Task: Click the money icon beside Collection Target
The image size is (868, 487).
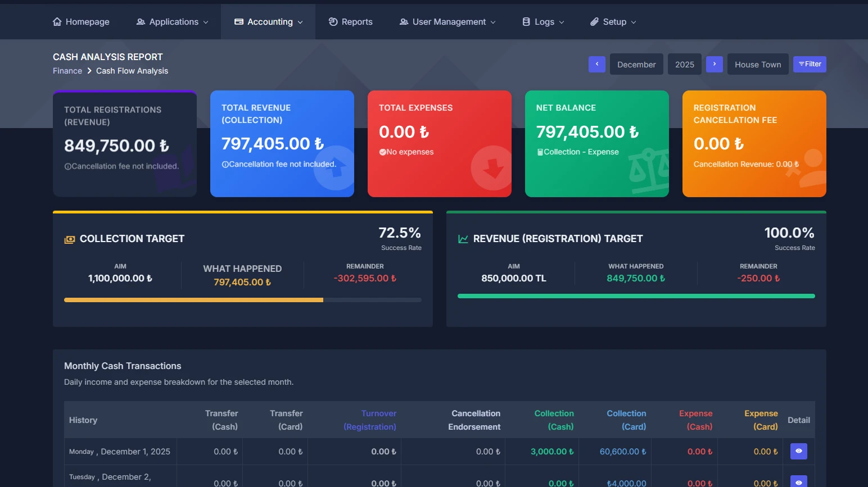Action: [70, 239]
